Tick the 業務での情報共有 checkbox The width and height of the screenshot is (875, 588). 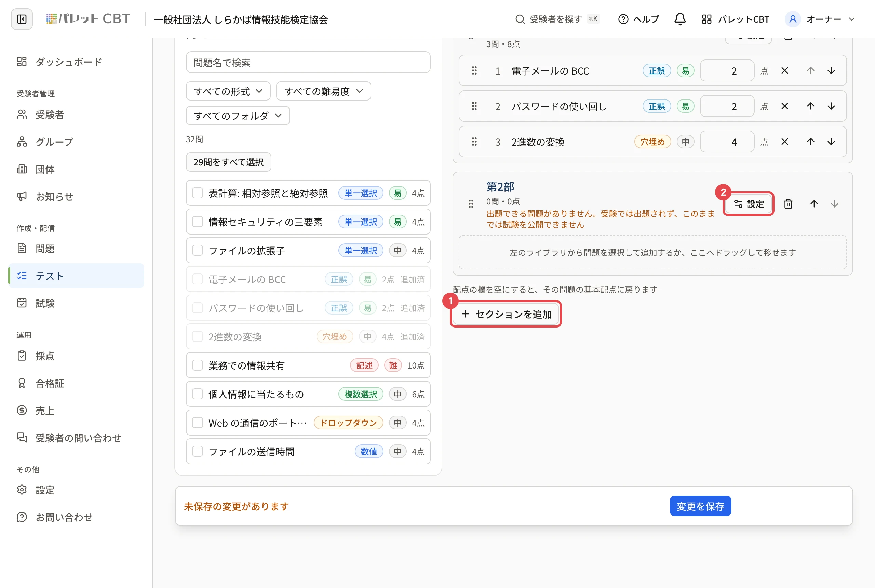coord(198,365)
